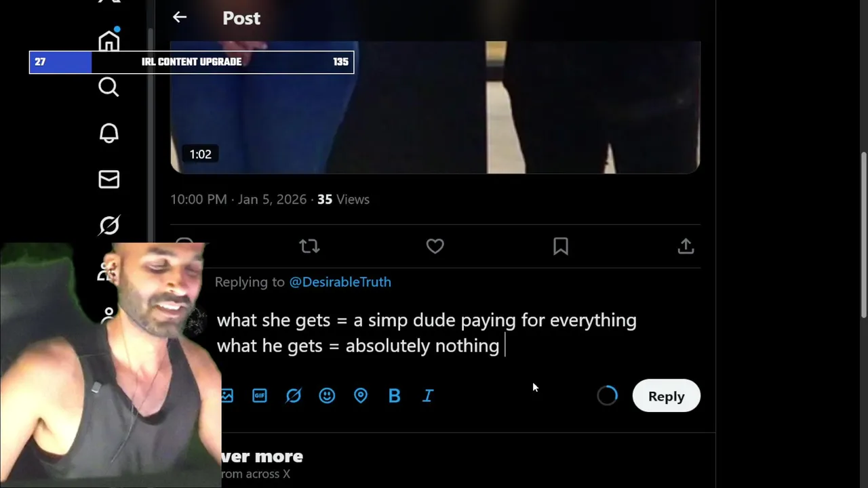Image resolution: width=868 pixels, height=488 pixels.
Task: Click the Reply button
Action: [x=666, y=396]
